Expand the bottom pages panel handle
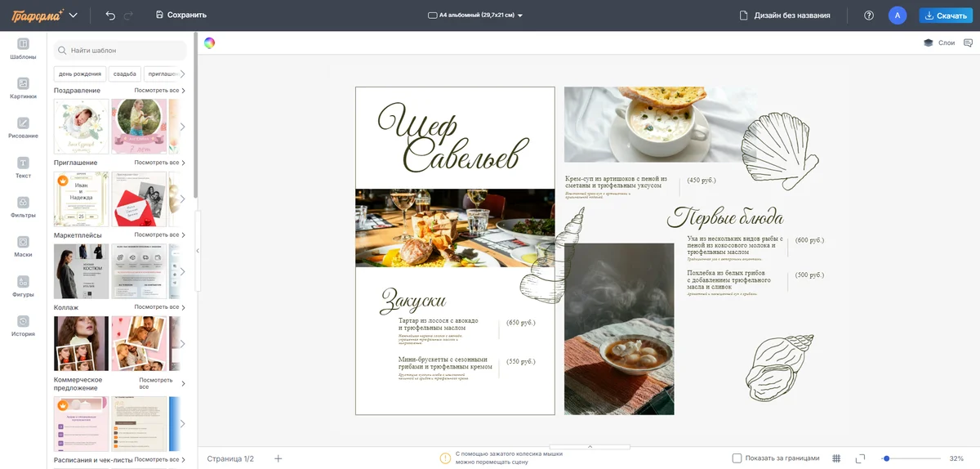Image resolution: width=980 pixels, height=469 pixels. point(589,446)
